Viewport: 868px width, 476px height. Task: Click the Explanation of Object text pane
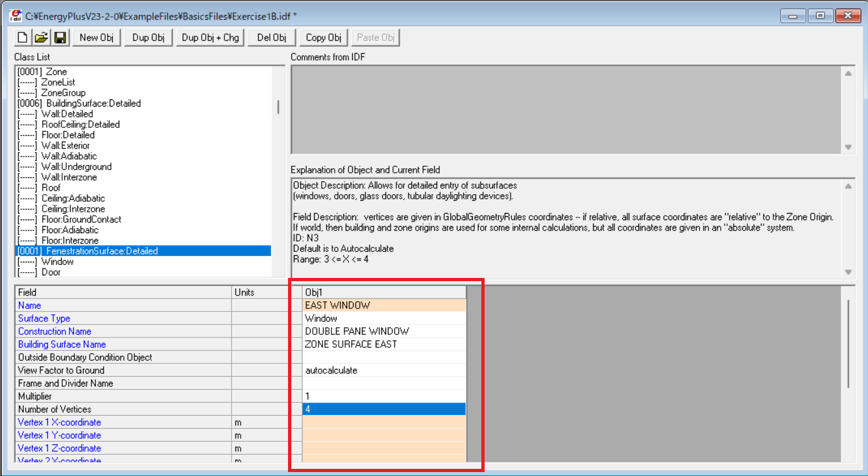566,229
